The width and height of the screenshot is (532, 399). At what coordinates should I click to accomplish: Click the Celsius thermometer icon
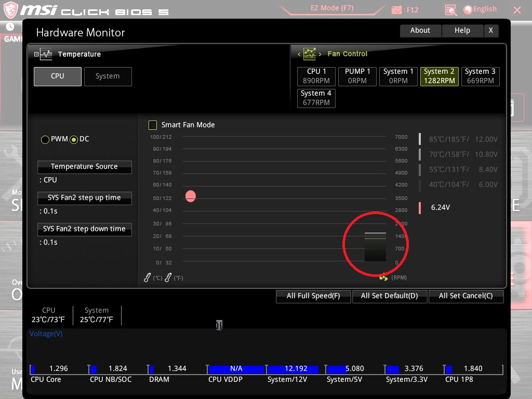[x=147, y=277]
